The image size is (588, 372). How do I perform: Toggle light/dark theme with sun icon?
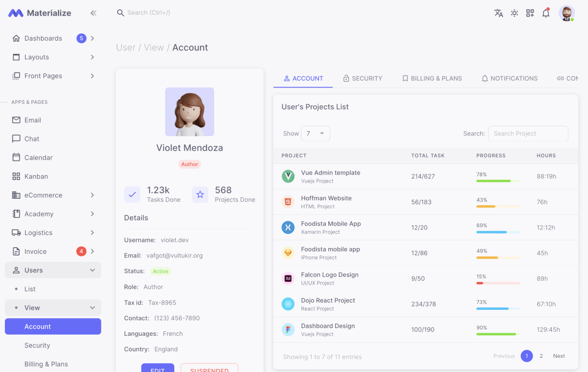514,13
